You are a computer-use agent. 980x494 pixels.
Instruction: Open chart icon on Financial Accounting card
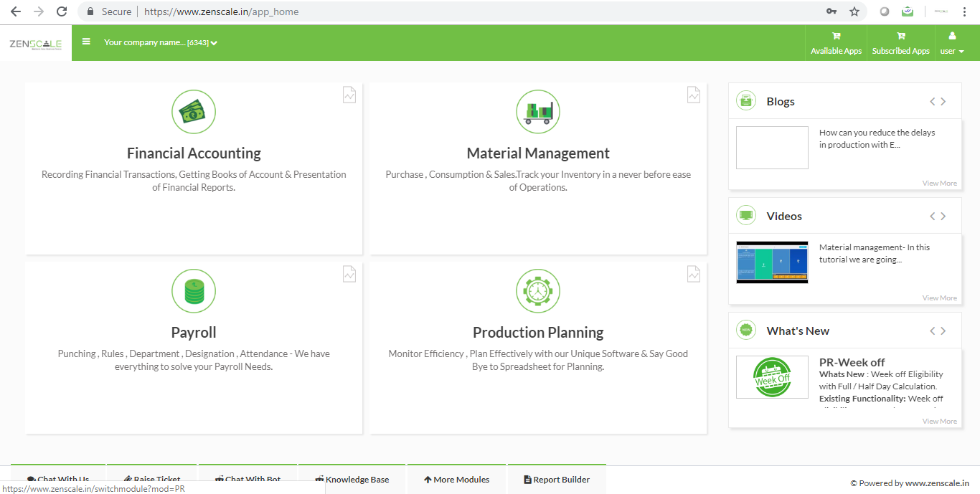(x=349, y=95)
